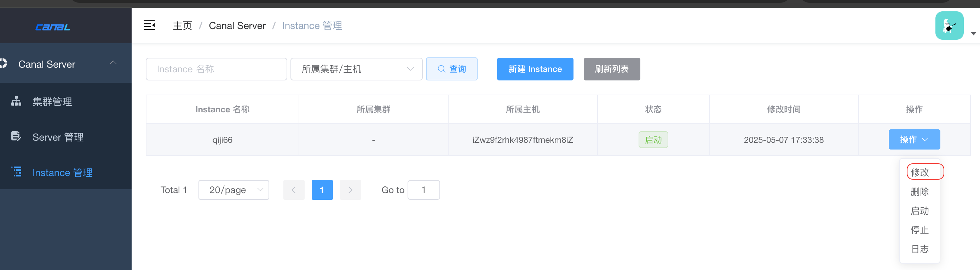This screenshot has height=270, width=980.
Task: Open Server 管理 in the sidebar
Action: (66, 137)
